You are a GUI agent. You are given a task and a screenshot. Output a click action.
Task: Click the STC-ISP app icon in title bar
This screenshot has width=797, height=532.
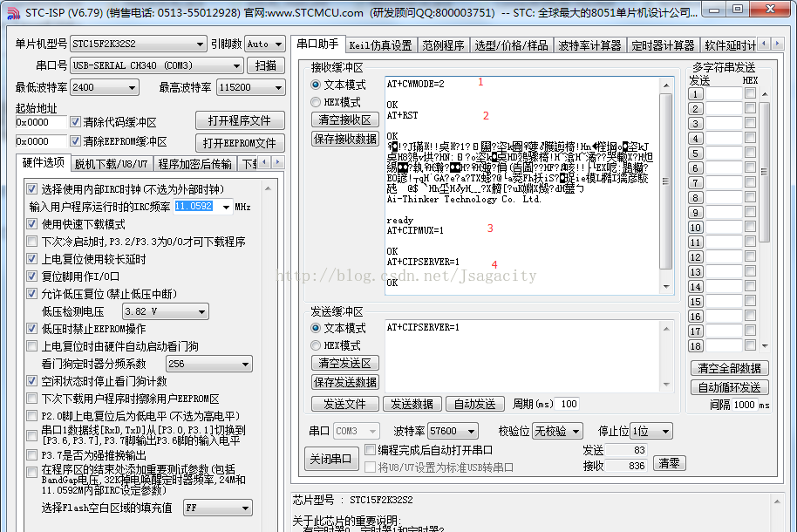coord(13,12)
